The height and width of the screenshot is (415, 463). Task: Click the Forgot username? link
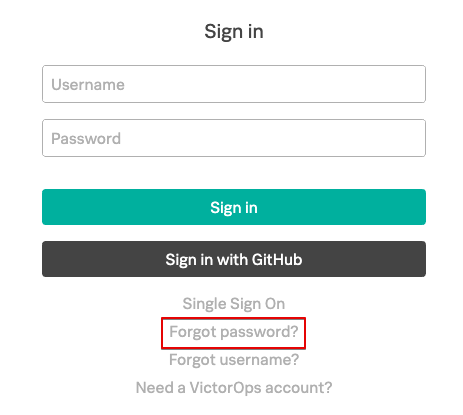(234, 360)
